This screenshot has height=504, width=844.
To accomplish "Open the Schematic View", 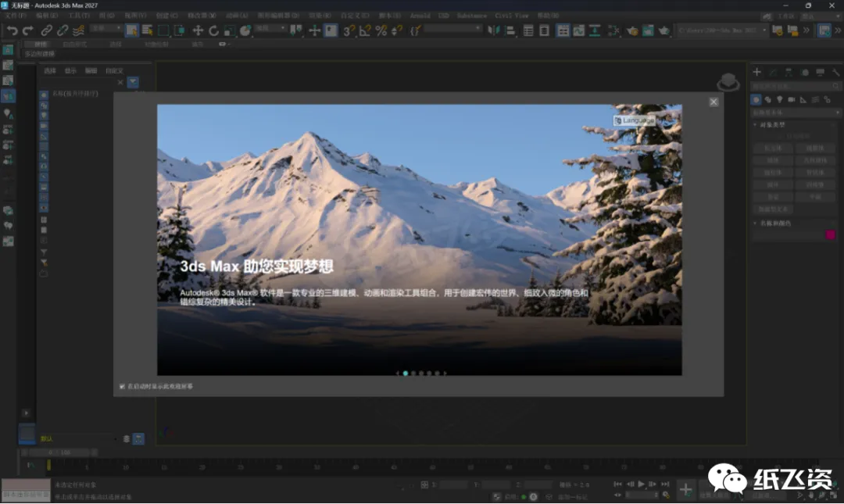I will click(x=595, y=30).
